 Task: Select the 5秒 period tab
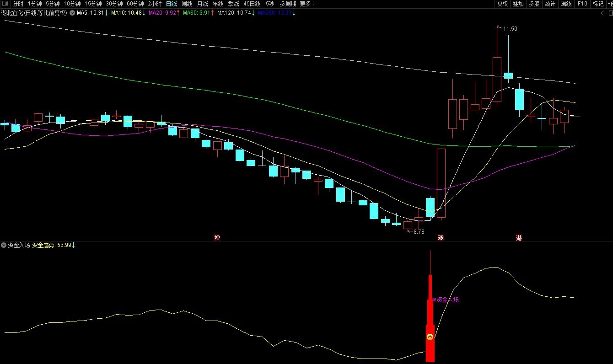[270, 4]
